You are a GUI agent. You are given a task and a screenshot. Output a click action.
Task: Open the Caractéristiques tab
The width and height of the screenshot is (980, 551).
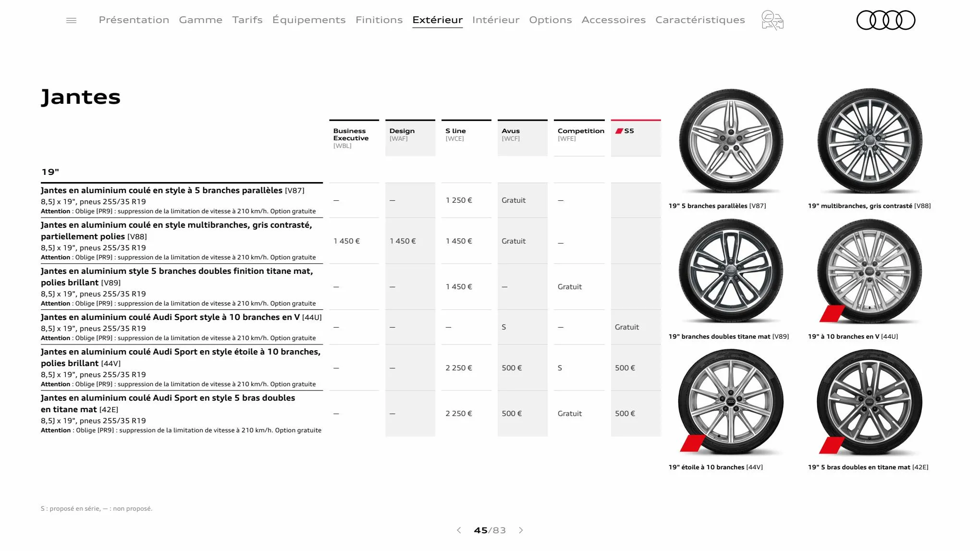coord(700,20)
